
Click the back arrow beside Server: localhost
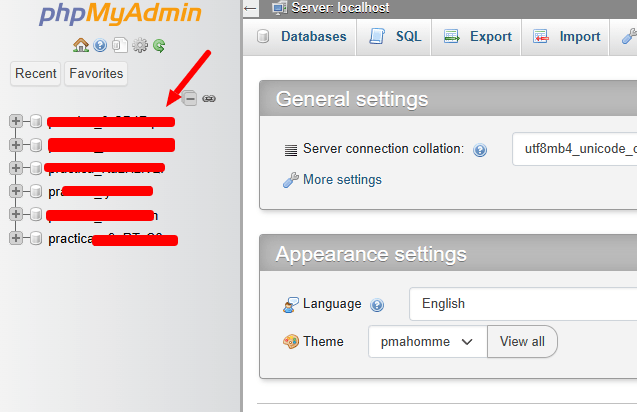(x=251, y=8)
